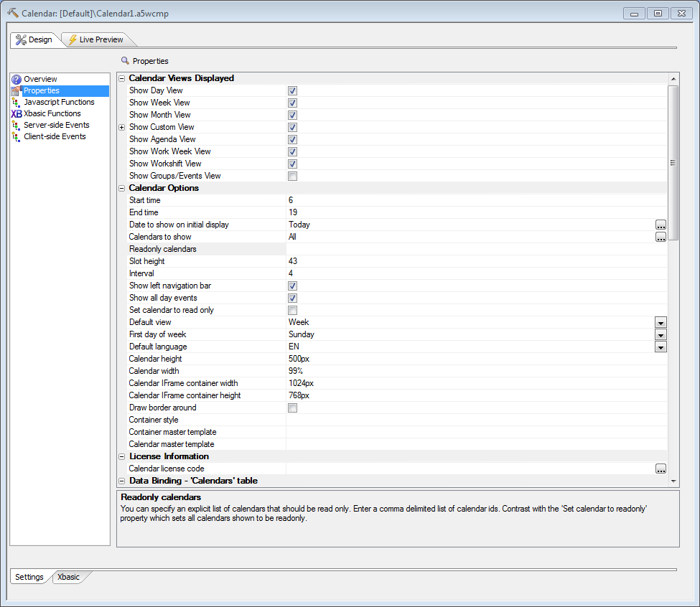The width and height of the screenshot is (700, 607).
Task: Click the Calendar width 99% field
Action: 476,371
